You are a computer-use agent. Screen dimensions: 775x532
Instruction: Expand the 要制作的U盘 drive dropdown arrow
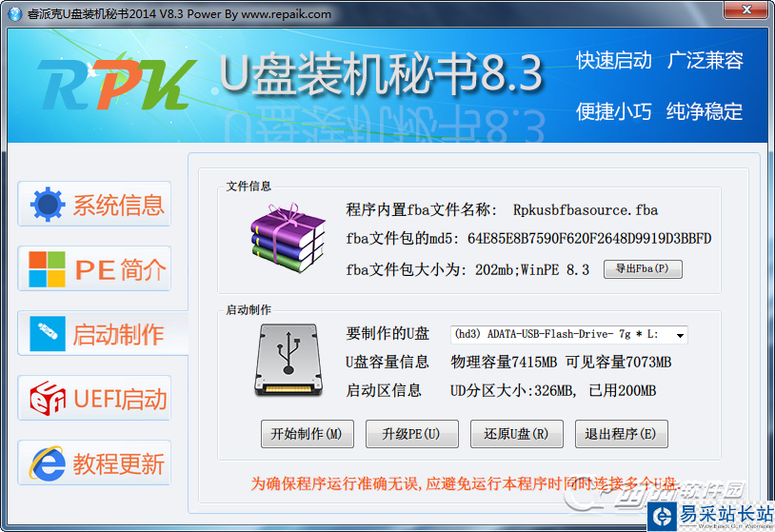coord(680,335)
